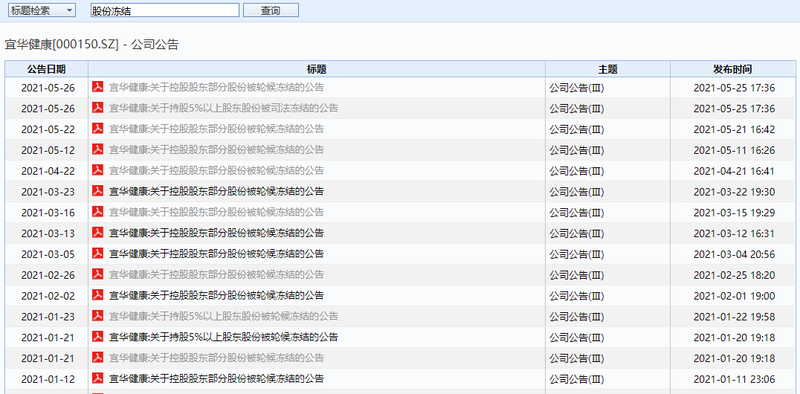Click the 发布时间 column header

coord(733,69)
